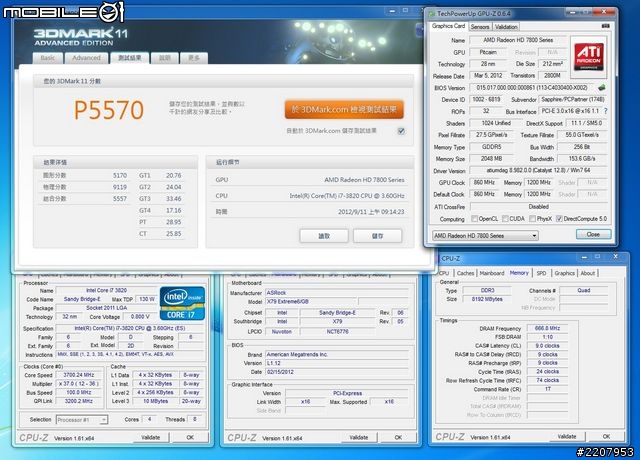Switch to the Basic tab in 3DMark 11
The width and height of the screenshot is (640, 460).
(48, 58)
